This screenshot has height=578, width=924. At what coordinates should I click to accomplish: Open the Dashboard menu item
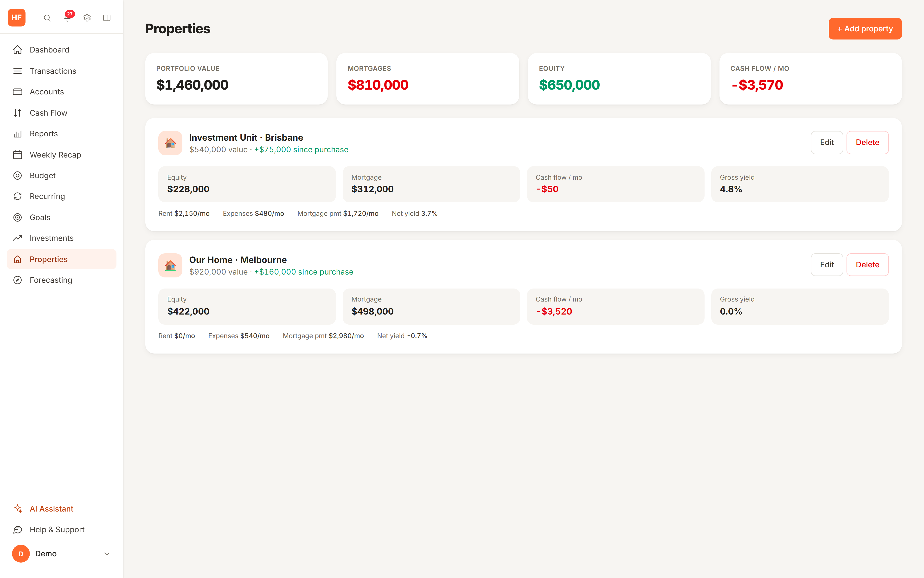click(61, 50)
